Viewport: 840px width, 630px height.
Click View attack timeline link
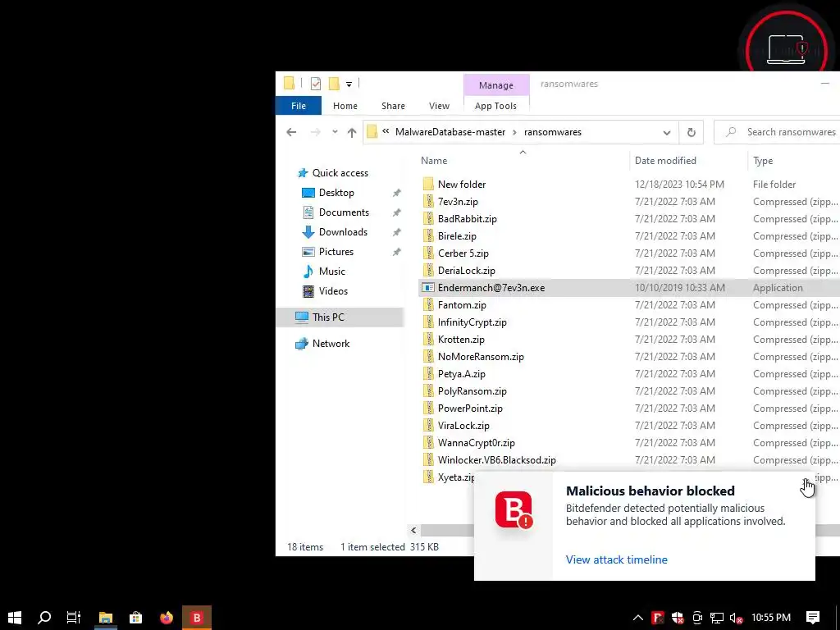pyautogui.click(x=617, y=559)
